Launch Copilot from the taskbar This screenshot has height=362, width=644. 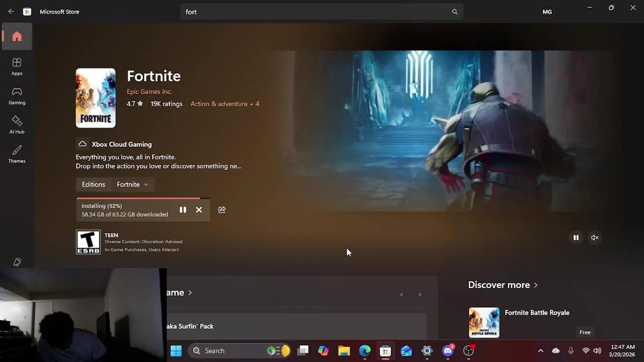324,350
